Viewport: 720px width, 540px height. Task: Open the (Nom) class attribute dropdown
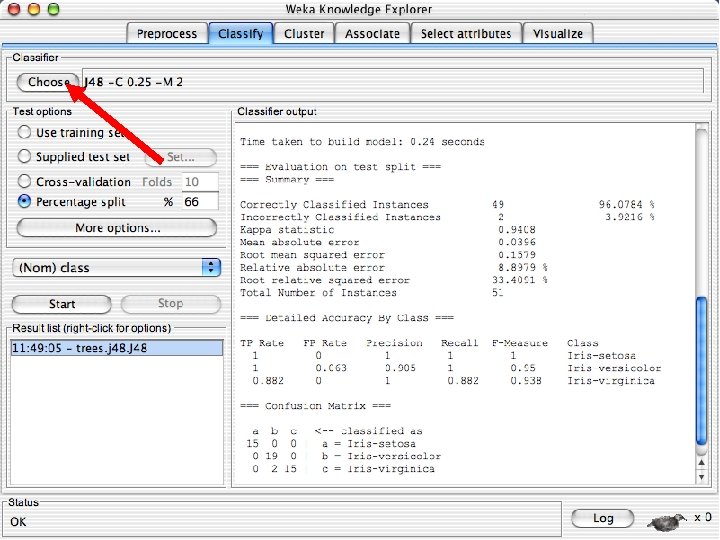point(117,268)
